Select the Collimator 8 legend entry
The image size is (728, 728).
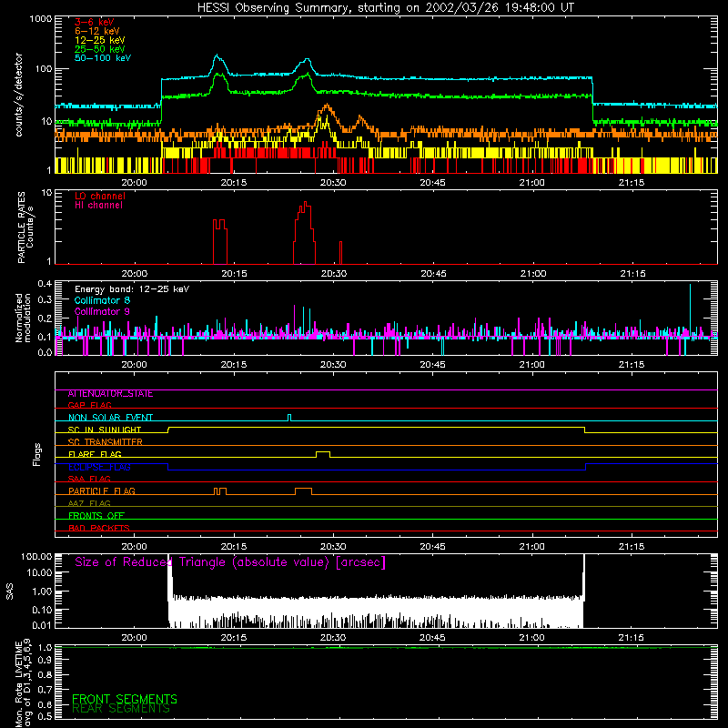(x=102, y=300)
